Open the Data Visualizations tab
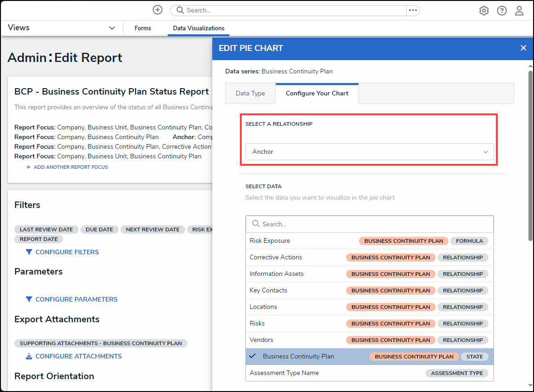The height and width of the screenshot is (392, 534). (199, 28)
